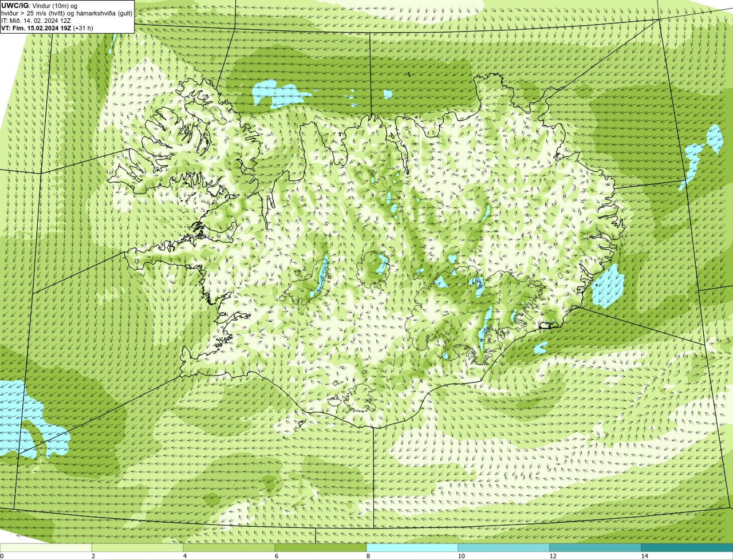Click the '6' tick label on color scale

pyautogui.click(x=276, y=556)
